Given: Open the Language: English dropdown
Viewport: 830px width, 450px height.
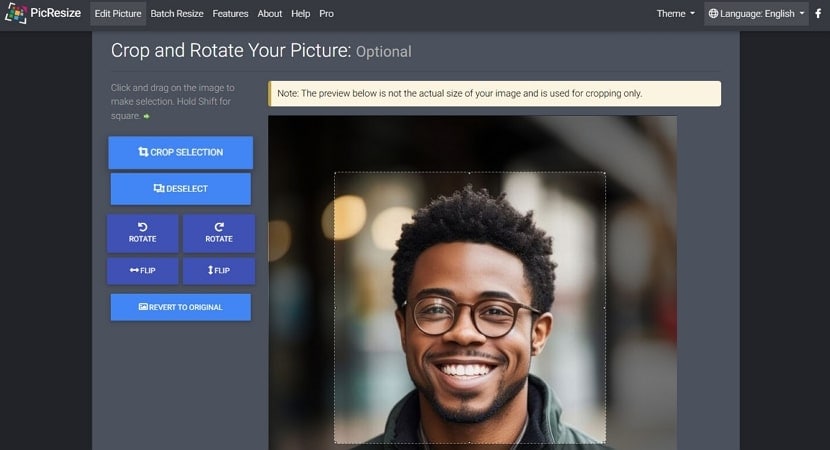Looking at the screenshot, I should pos(756,14).
